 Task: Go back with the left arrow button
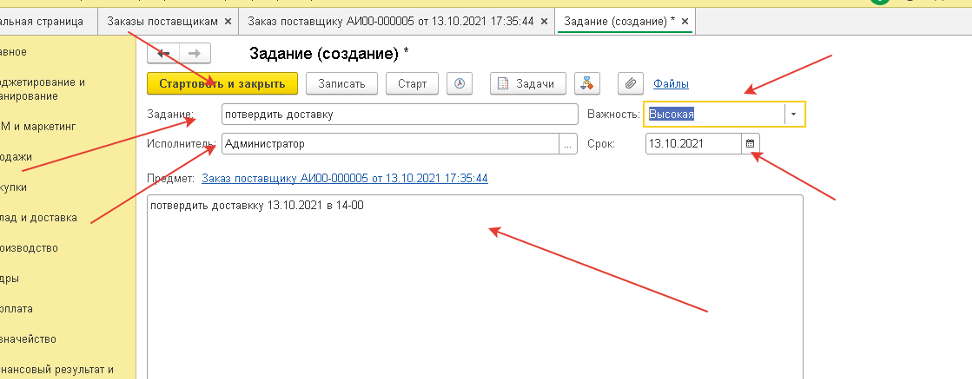tap(163, 53)
